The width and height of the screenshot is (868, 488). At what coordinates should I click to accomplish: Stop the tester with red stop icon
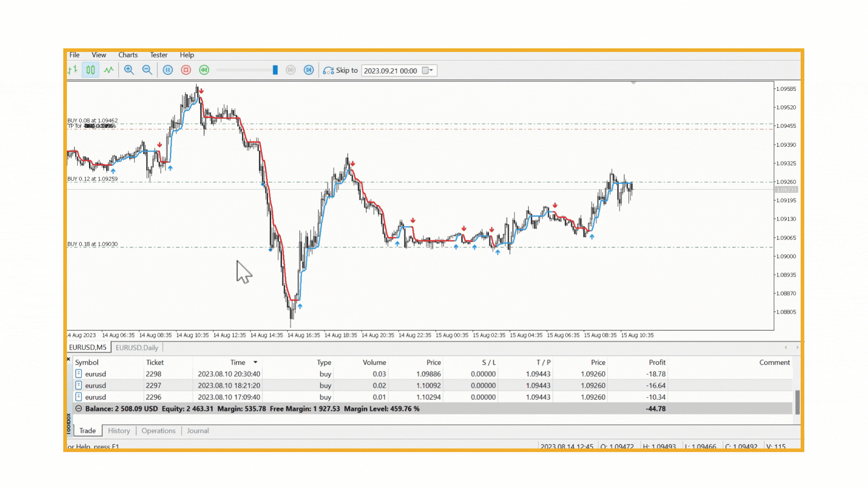tap(186, 70)
